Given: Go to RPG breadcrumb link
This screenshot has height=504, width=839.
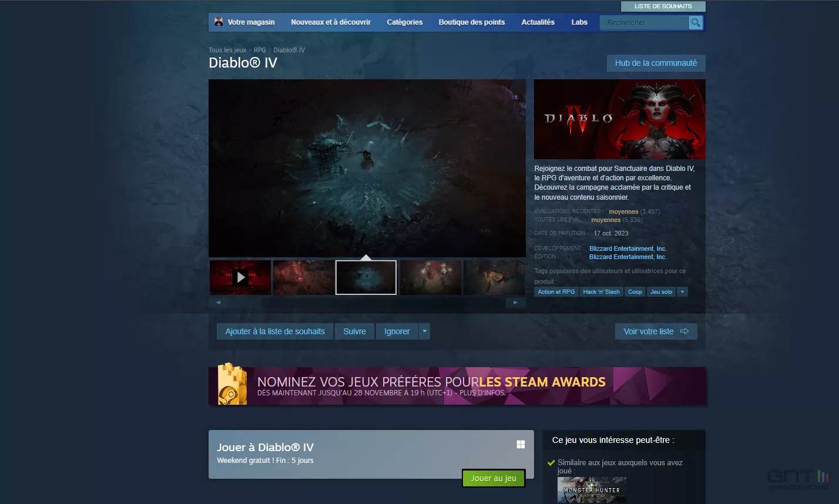Looking at the screenshot, I should [x=260, y=50].
